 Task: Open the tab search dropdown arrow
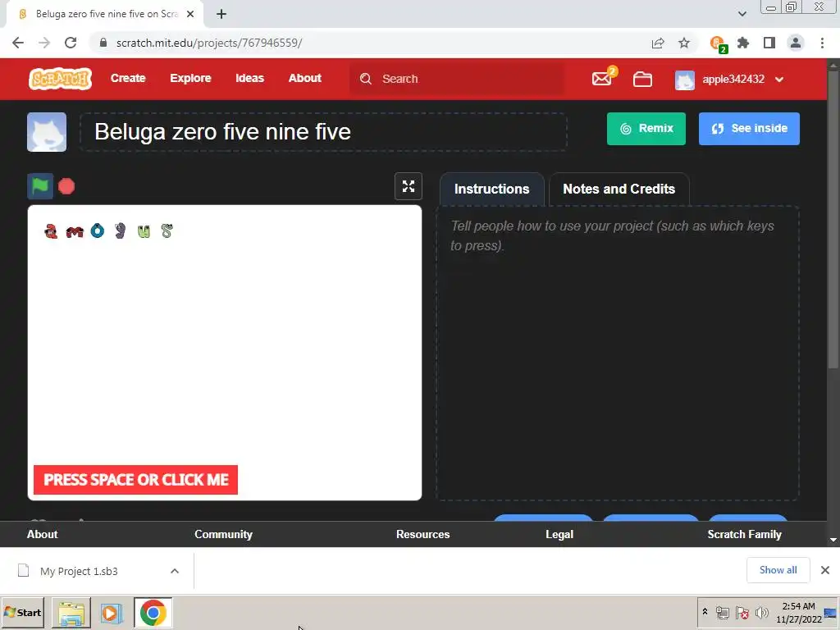tap(742, 14)
